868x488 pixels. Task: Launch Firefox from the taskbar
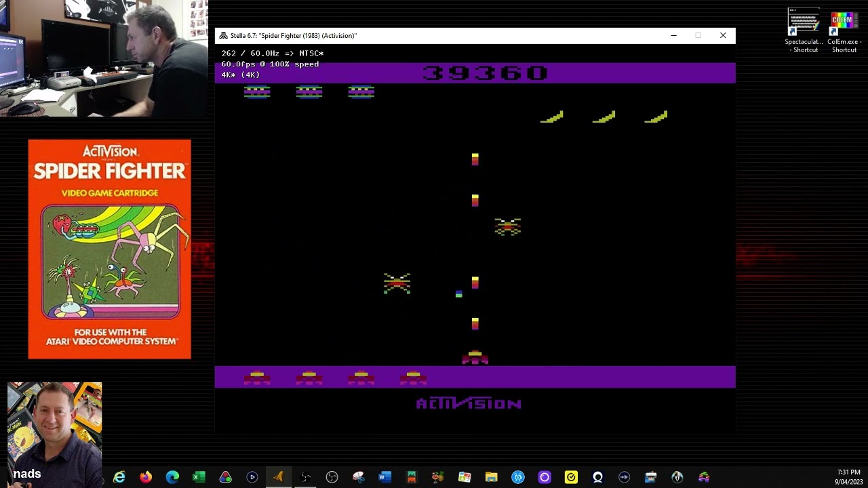[146, 477]
